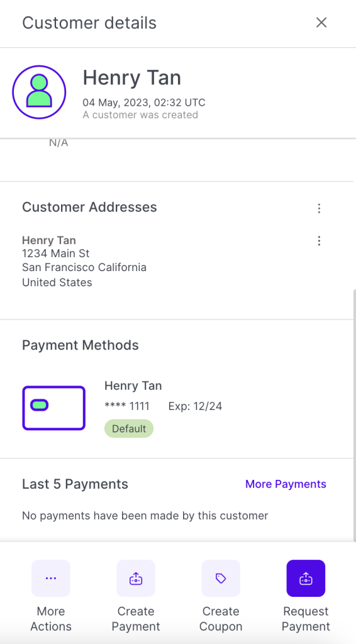Click the Henry Tan customer name heading

132,77
